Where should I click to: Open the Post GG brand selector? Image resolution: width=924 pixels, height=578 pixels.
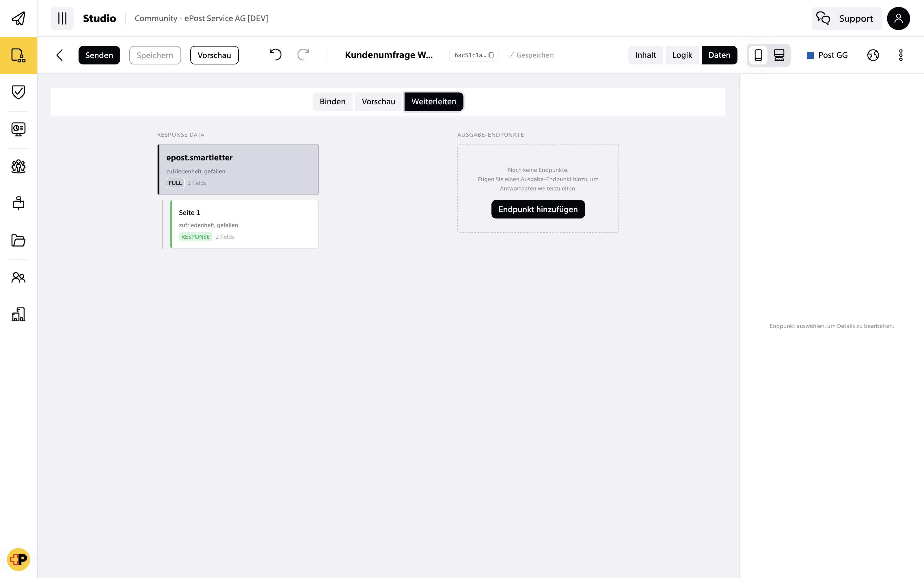pyautogui.click(x=827, y=55)
